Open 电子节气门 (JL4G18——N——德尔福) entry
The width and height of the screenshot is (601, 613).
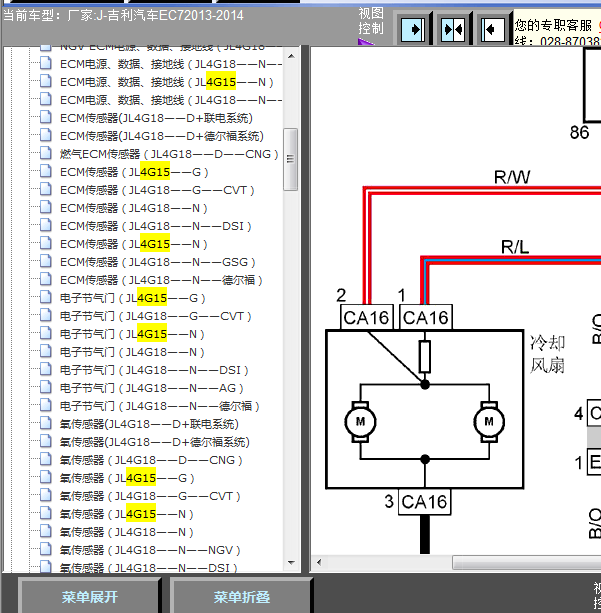(x=159, y=406)
